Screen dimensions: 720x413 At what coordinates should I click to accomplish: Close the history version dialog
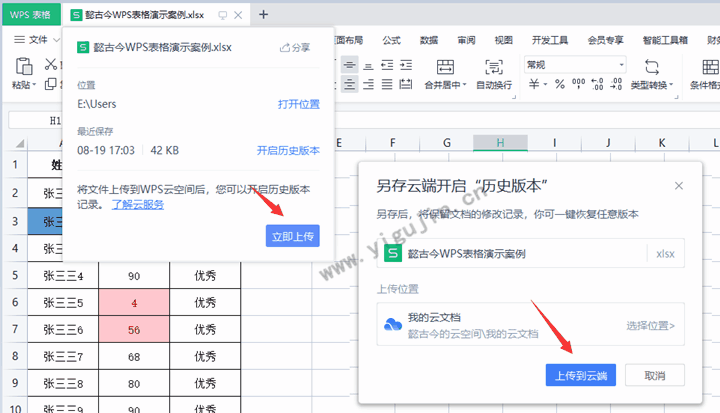[x=679, y=186]
